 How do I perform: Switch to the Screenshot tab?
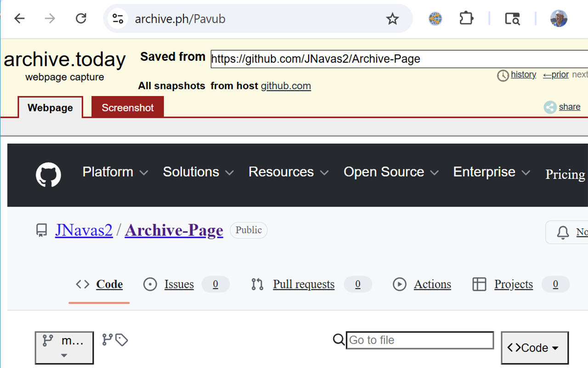[x=128, y=108]
